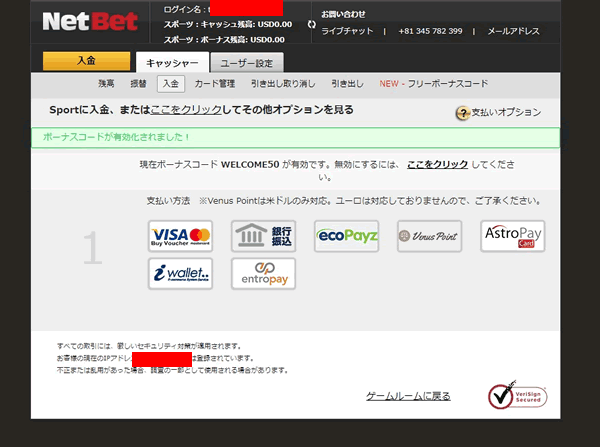This screenshot has height=447, width=600.
Task: Open カード管理 card management
Action: pos(215,83)
